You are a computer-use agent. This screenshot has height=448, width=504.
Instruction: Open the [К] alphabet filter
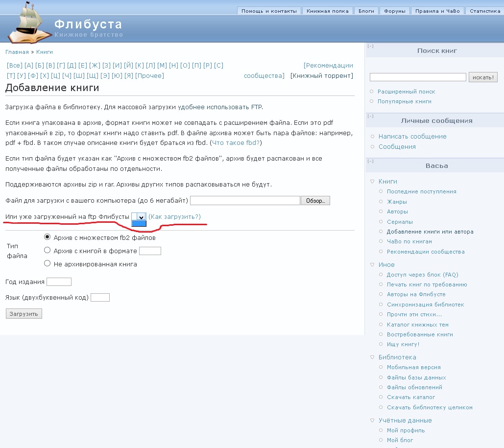tap(140, 66)
